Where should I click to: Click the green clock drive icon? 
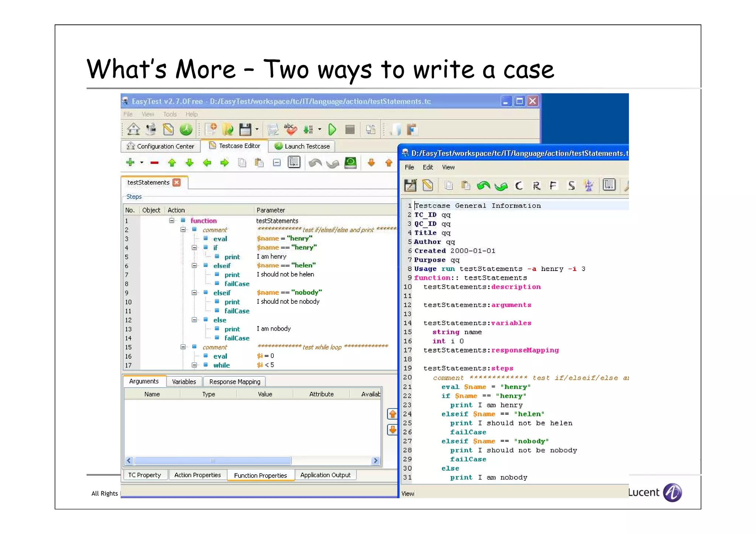click(x=350, y=163)
